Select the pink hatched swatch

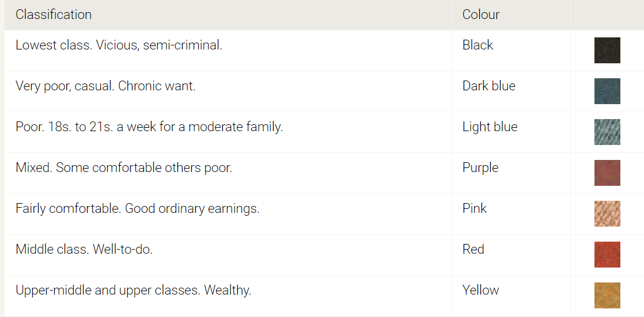(x=607, y=213)
